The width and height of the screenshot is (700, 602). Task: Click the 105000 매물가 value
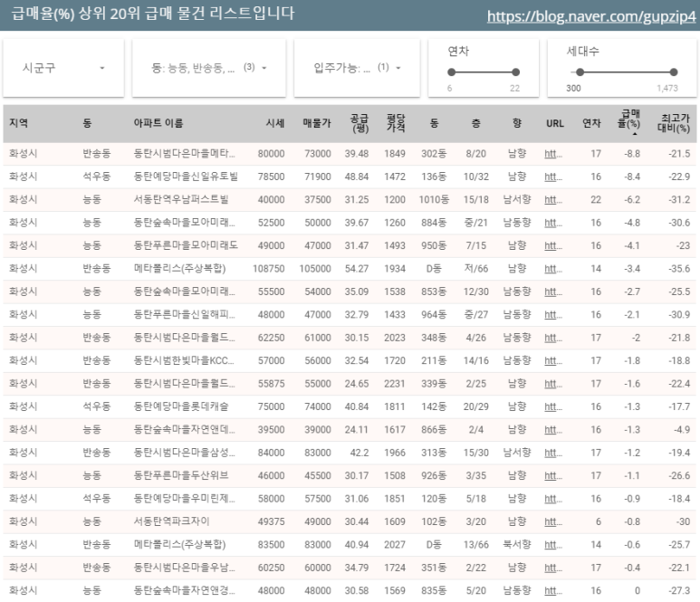point(315,269)
